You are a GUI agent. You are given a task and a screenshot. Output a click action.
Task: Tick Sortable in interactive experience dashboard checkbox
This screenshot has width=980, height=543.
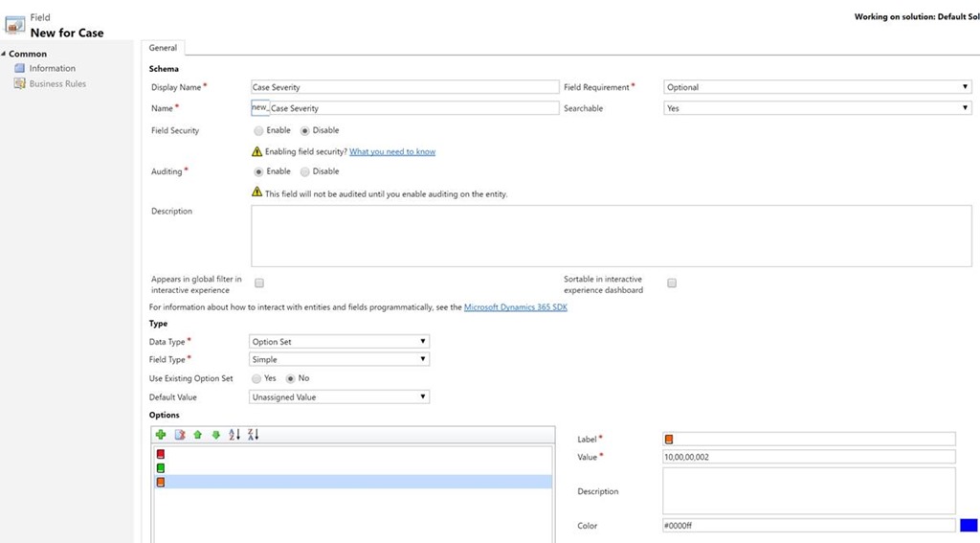click(672, 283)
